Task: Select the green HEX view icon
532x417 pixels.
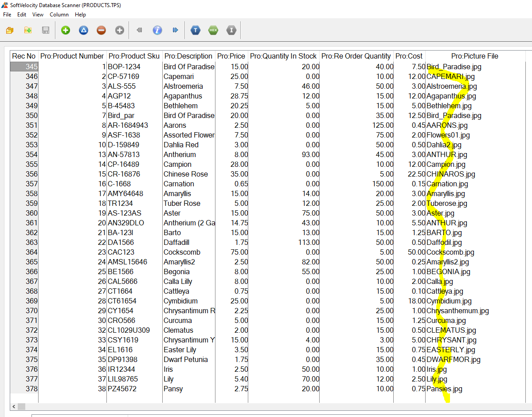Action: (213, 30)
